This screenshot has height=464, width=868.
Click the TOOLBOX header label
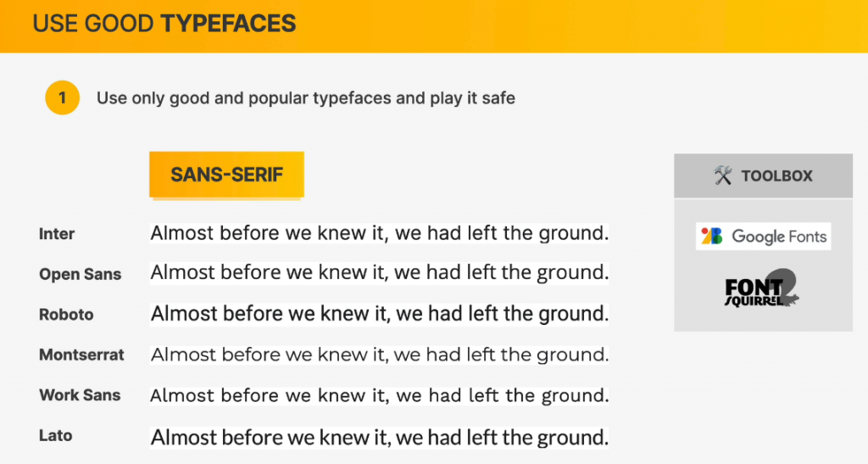pyautogui.click(x=776, y=176)
